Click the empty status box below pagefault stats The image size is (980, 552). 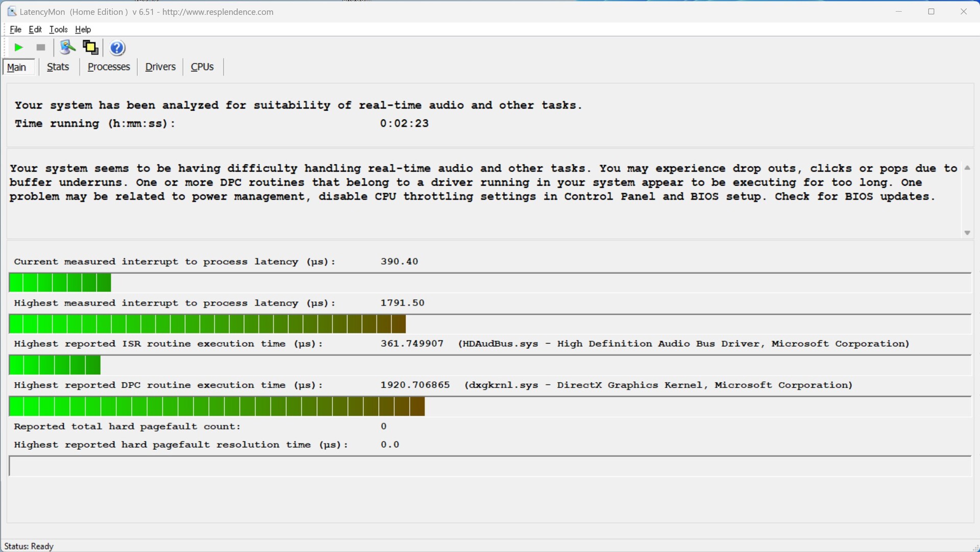(490, 466)
